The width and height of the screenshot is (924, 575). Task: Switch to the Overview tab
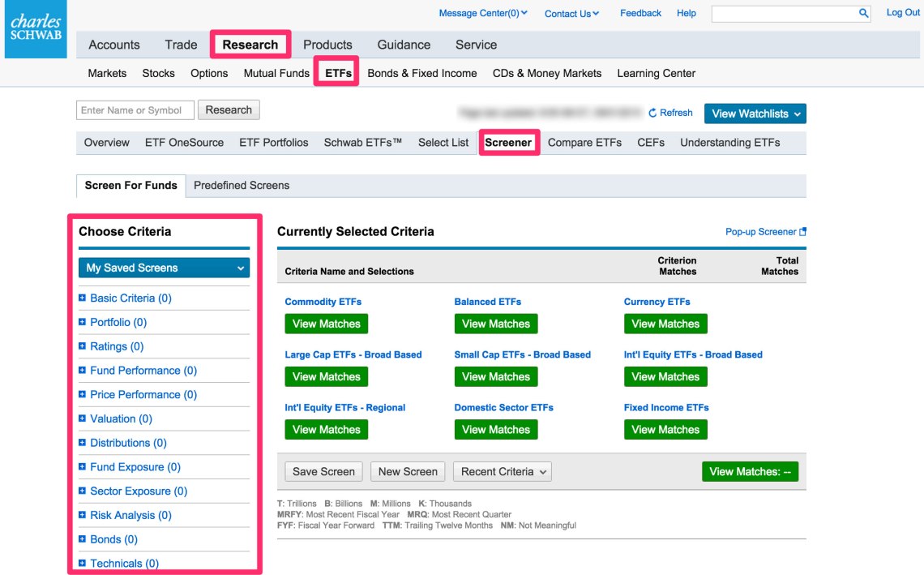click(107, 143)
